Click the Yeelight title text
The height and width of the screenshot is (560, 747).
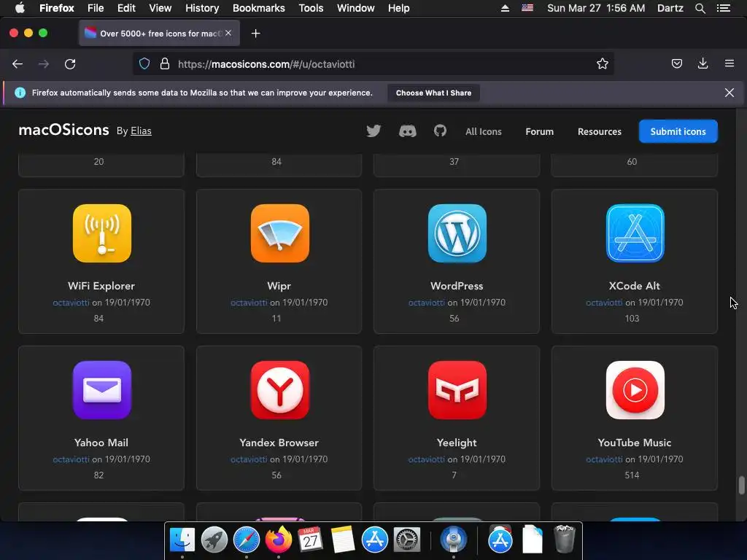tap(457, 443)
